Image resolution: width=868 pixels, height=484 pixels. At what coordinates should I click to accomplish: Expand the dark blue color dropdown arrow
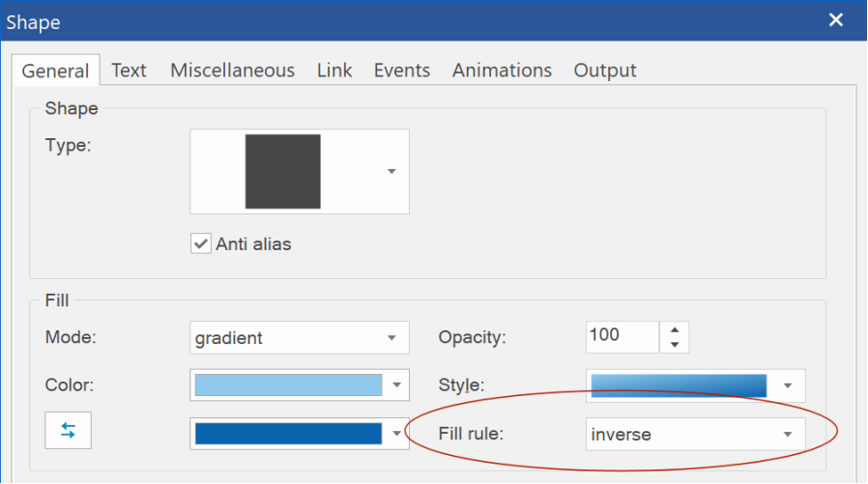pyautogui.click(x=396, y=434)
